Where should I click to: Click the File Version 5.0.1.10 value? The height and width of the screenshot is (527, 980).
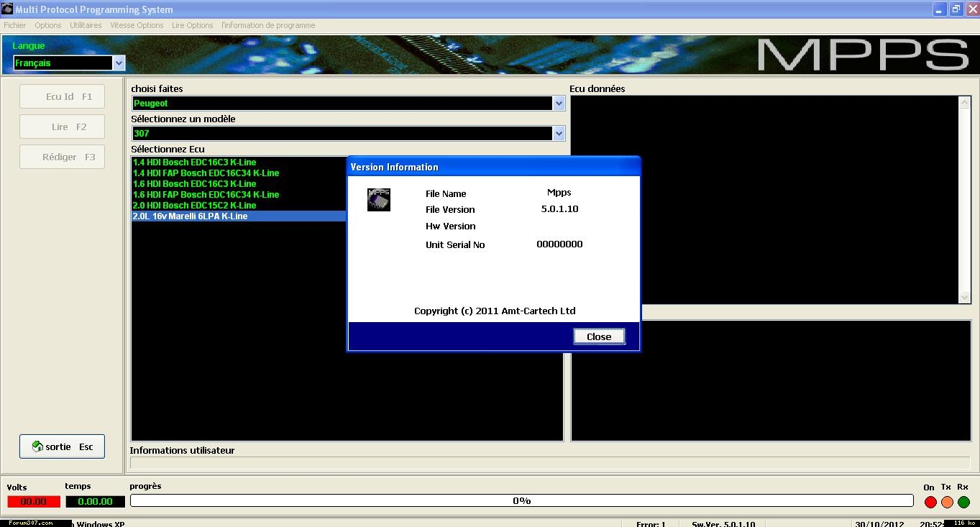(x=559, y=209)
